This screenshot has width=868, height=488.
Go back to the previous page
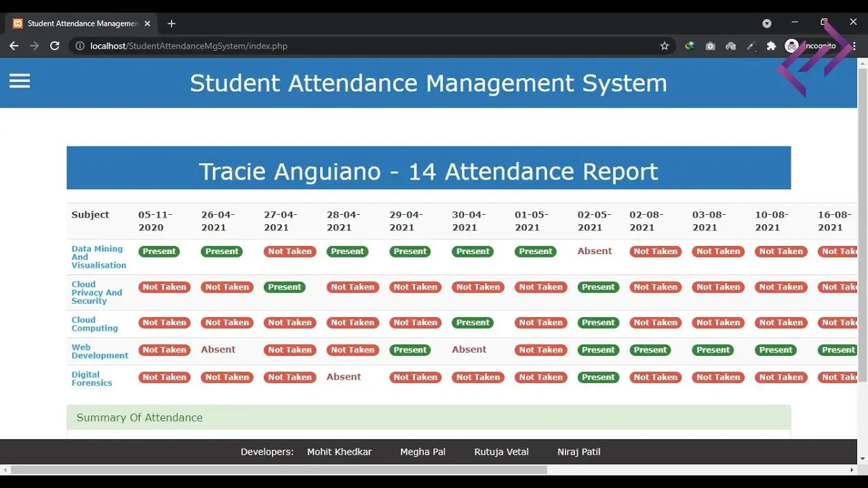point(14,46)
